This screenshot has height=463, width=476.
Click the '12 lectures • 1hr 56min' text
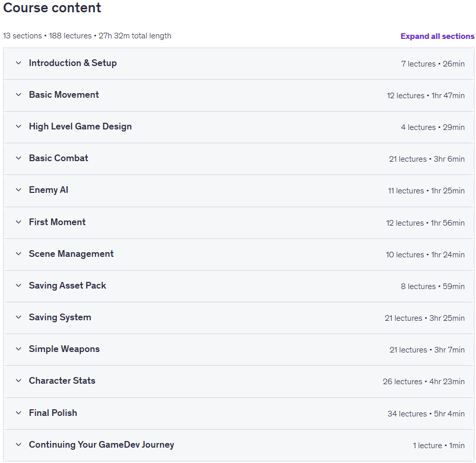pos(425,223)
